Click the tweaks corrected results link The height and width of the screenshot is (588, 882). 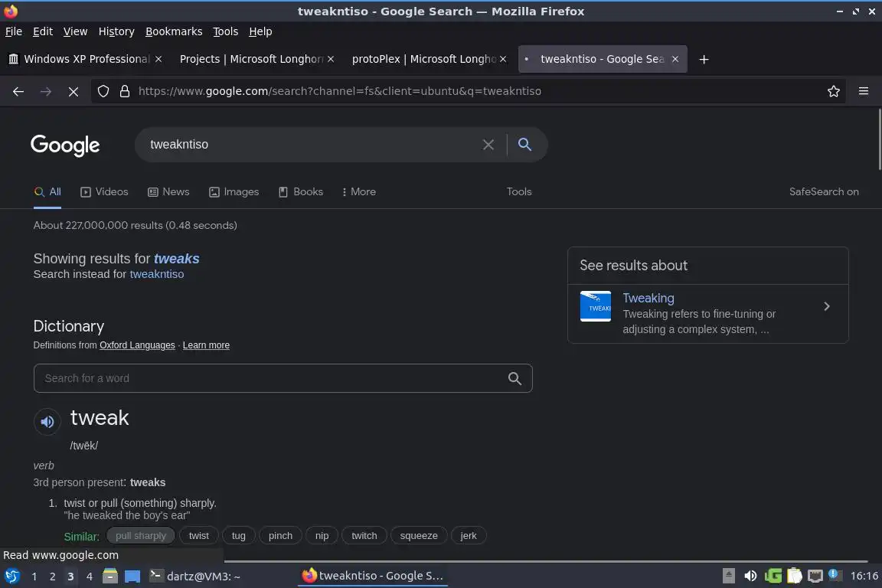177,259
